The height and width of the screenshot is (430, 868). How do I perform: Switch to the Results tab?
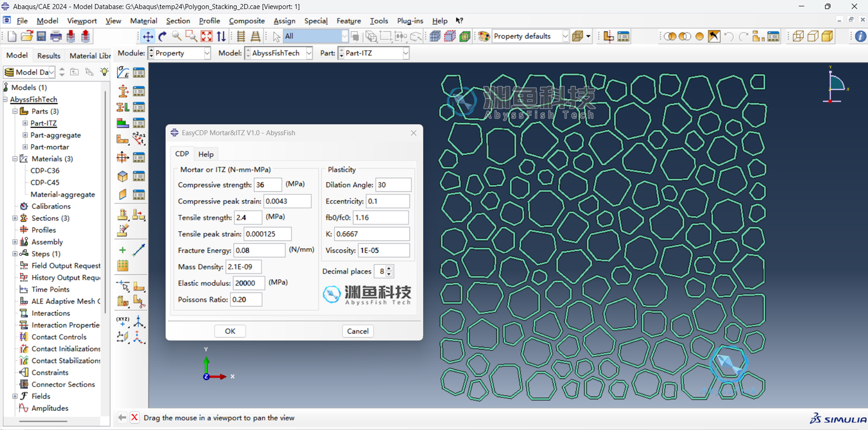click(49, 56)
